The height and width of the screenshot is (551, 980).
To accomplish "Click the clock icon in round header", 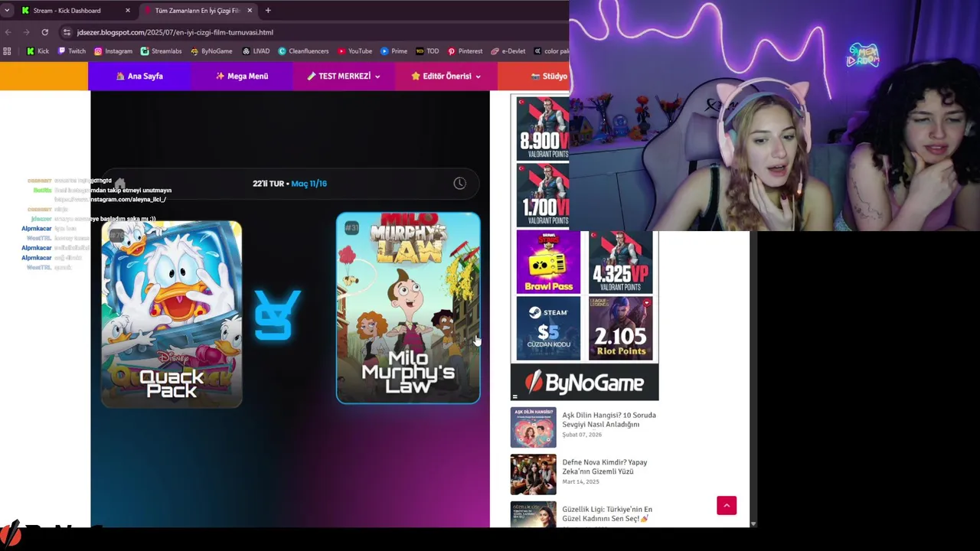I will (x=459, y=184).
